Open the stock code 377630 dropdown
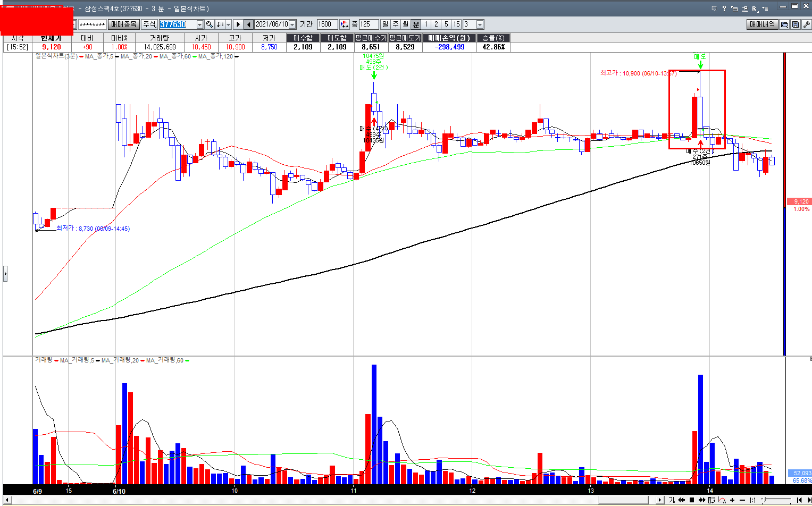The height and width of the screenshot is (506, 812). click(x=200, y=24)
